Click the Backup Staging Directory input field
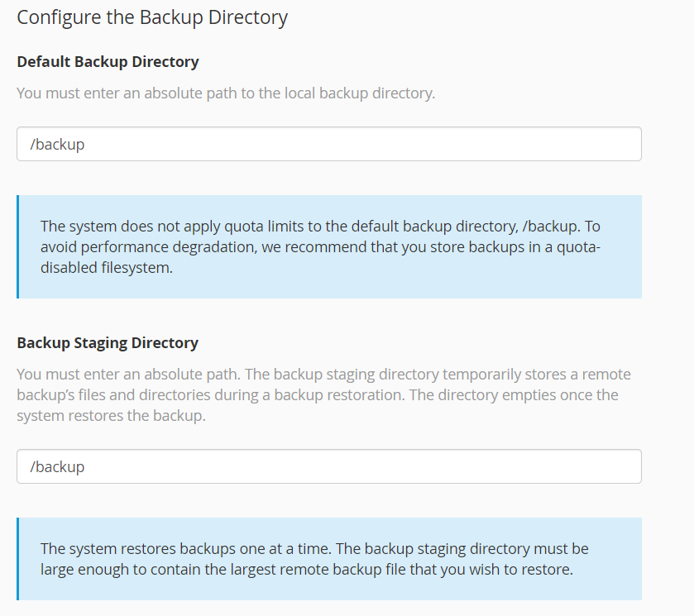694x616 pixels. (329, 466)
